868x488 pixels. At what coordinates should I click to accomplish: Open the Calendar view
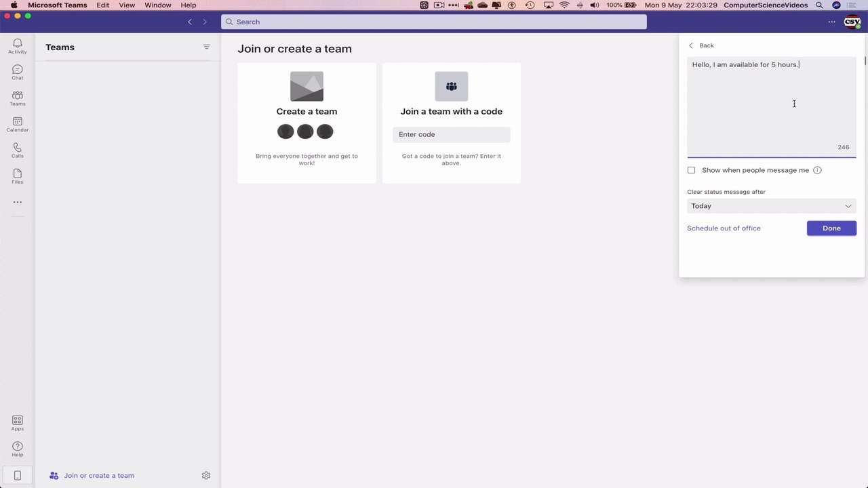pos(17,125)
